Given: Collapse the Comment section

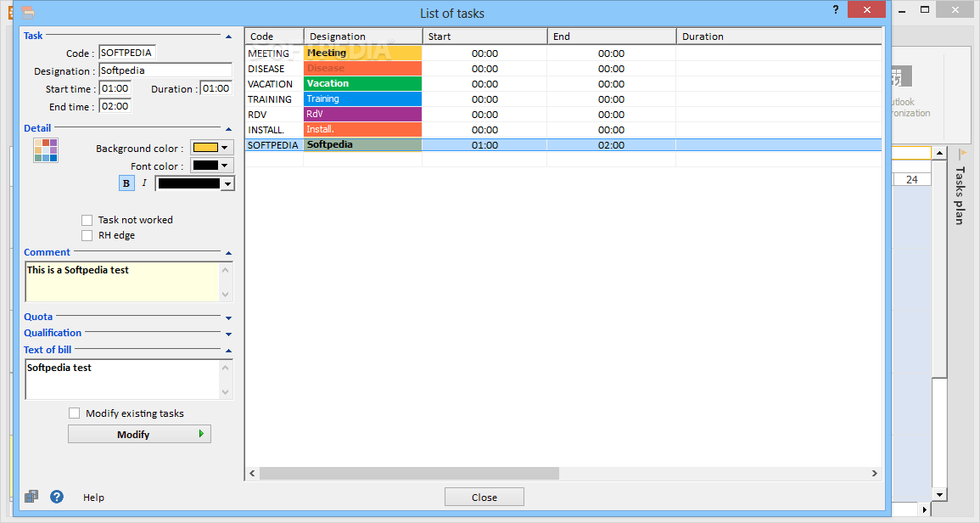Looking at the screenshot, I should (229, 253).
